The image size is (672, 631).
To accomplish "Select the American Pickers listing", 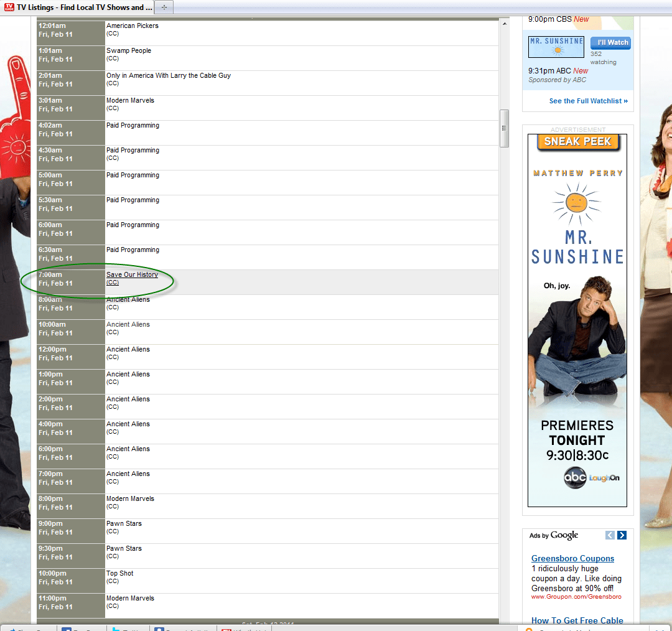I will click(x=132, y=26).
